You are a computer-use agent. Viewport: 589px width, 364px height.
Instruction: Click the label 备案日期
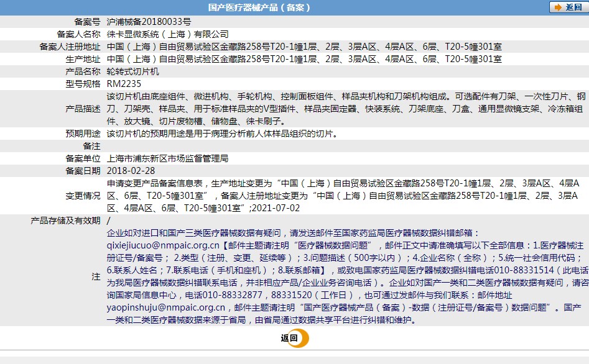(83, 171)
